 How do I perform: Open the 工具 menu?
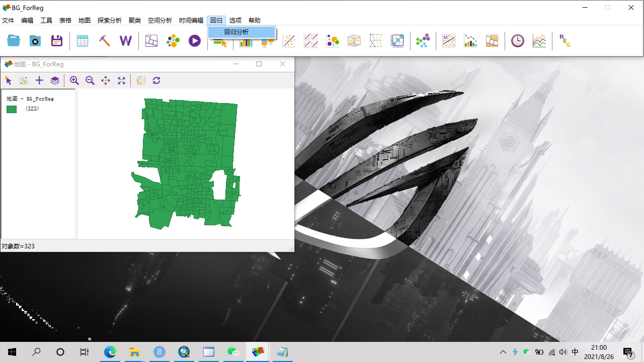(46, 20)
